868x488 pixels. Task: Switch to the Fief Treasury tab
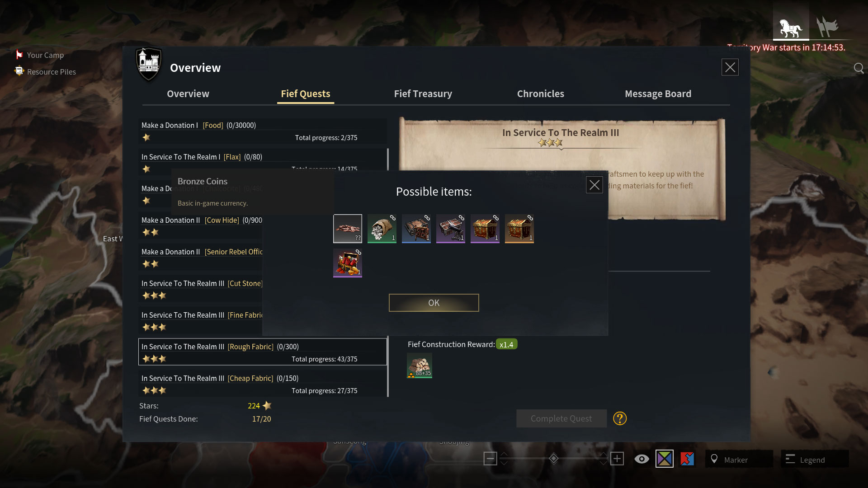(x=423, y=94)
